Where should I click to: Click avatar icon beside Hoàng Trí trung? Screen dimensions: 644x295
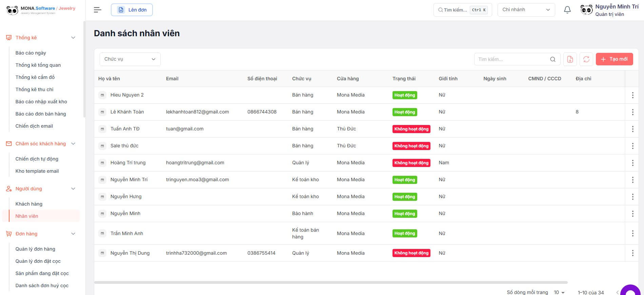102,163
